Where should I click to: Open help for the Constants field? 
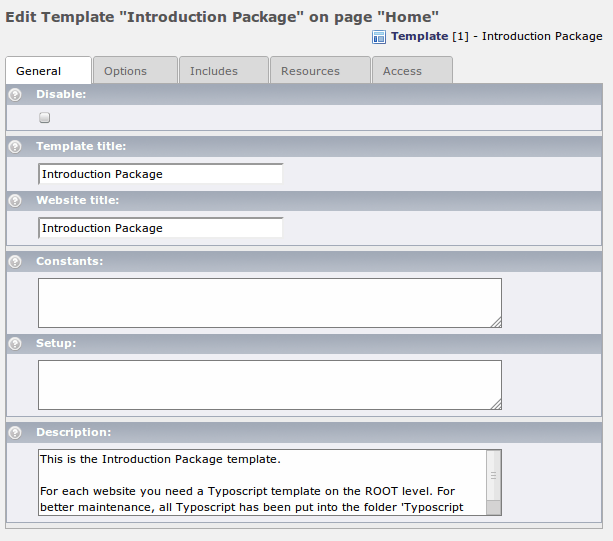coord(15,262)
